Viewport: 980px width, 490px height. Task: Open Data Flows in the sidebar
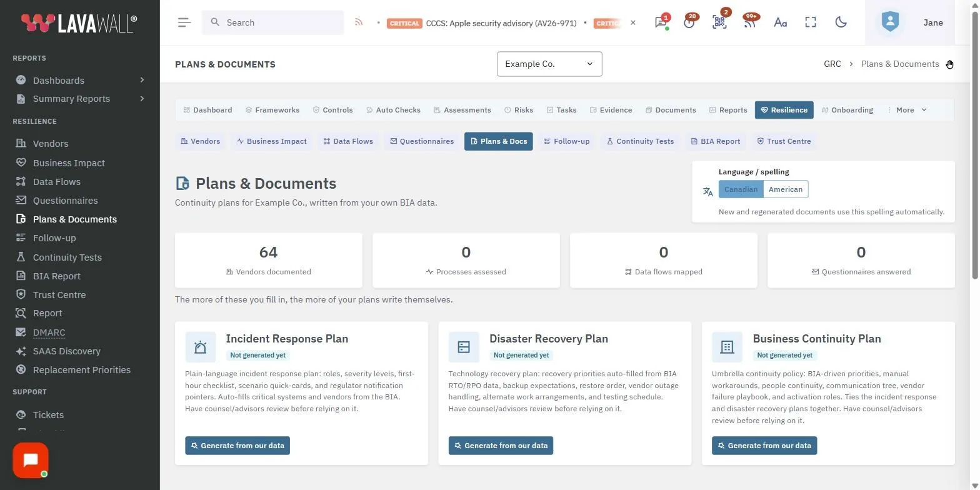click(x=57, y=182)
